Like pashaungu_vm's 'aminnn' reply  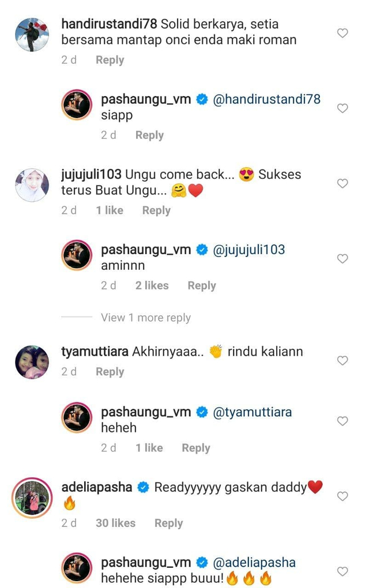point(342,258)
